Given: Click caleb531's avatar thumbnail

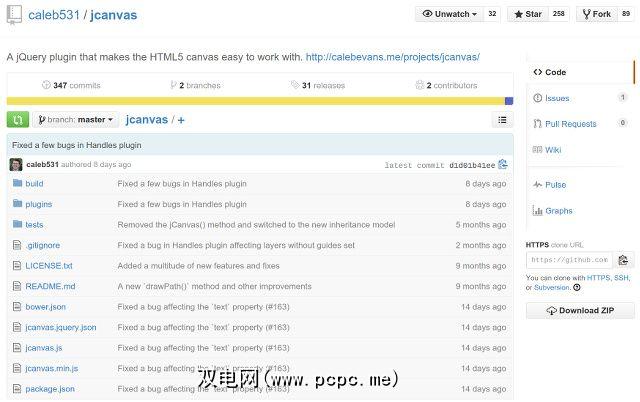Looking at the screenshot, I should coord(16,164).
